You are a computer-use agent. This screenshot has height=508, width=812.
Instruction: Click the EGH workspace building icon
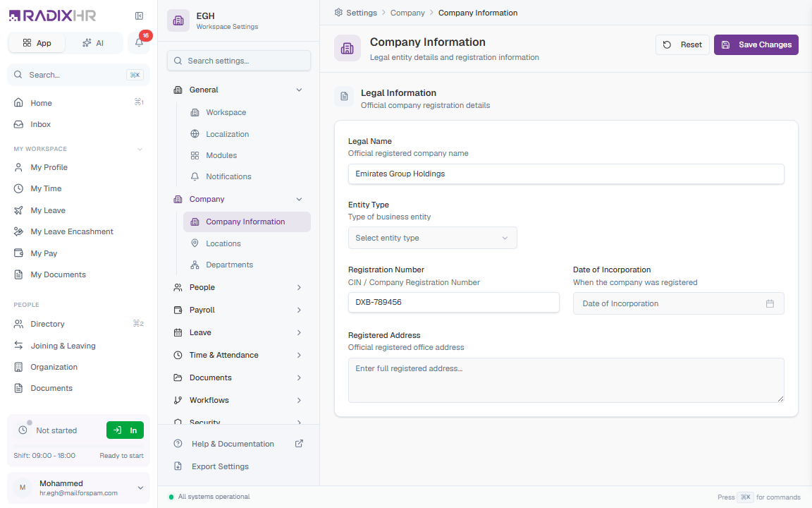coord(178,20)
